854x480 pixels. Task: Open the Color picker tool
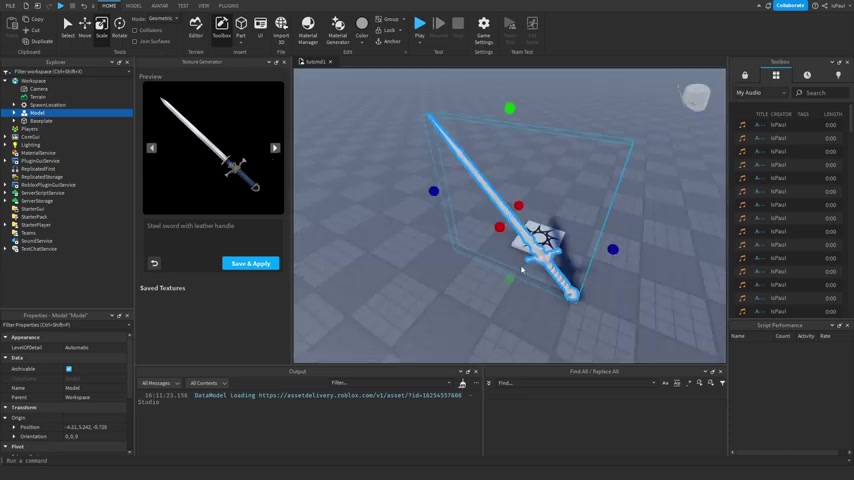pyautogui.click(x=362, y=28)
